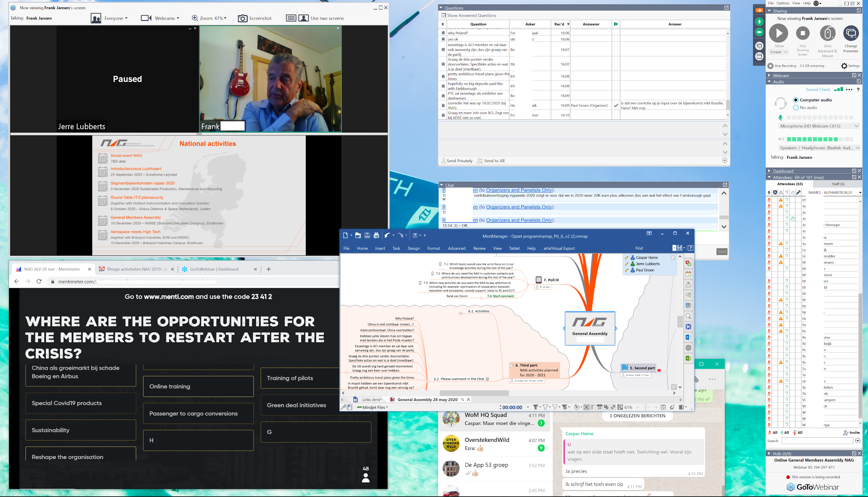Open MindManager Insert ribbon tab
The image size is (868, 497).
pos(380,248)
